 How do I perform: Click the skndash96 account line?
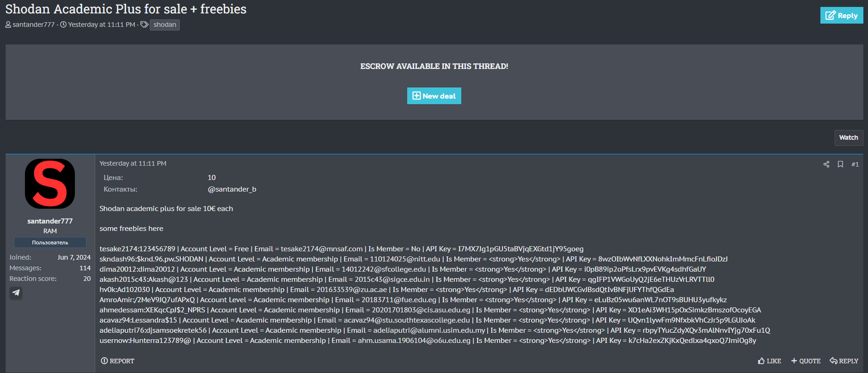click(x=414, y=259)
